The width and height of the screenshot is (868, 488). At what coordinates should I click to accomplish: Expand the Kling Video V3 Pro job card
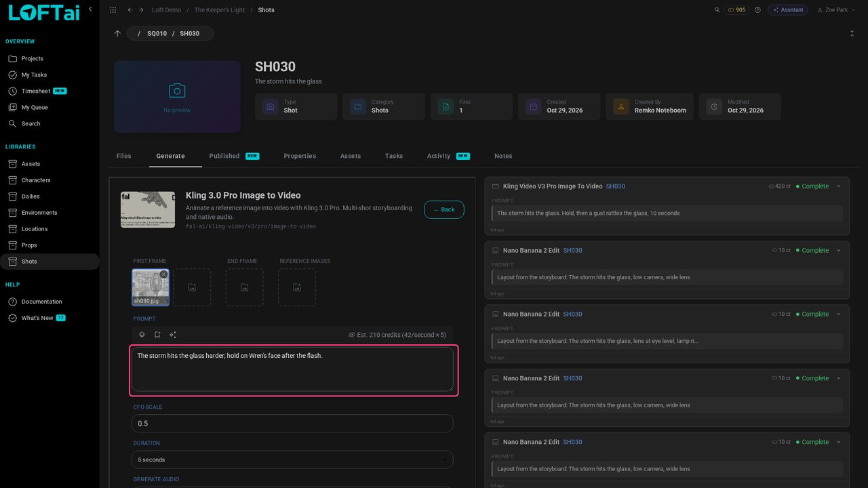click(838, 186)
